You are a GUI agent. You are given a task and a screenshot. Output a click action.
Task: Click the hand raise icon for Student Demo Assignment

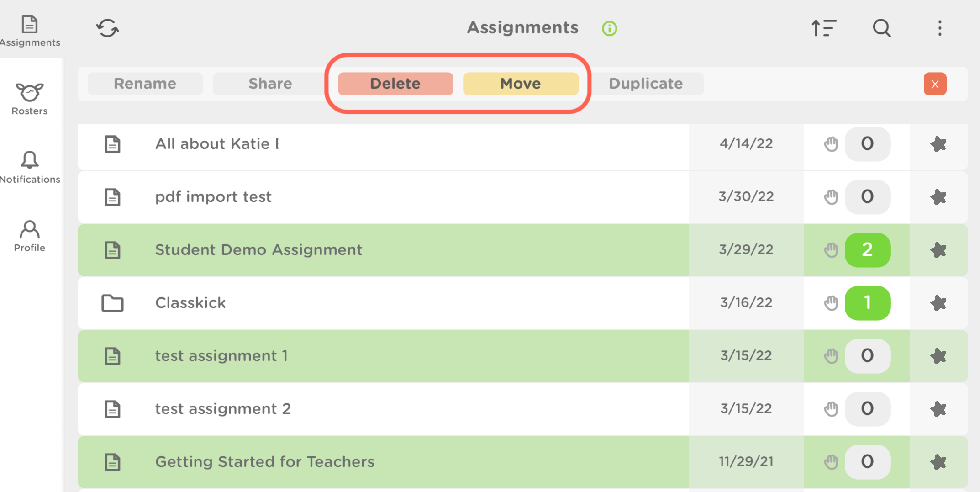pos(831,250)
